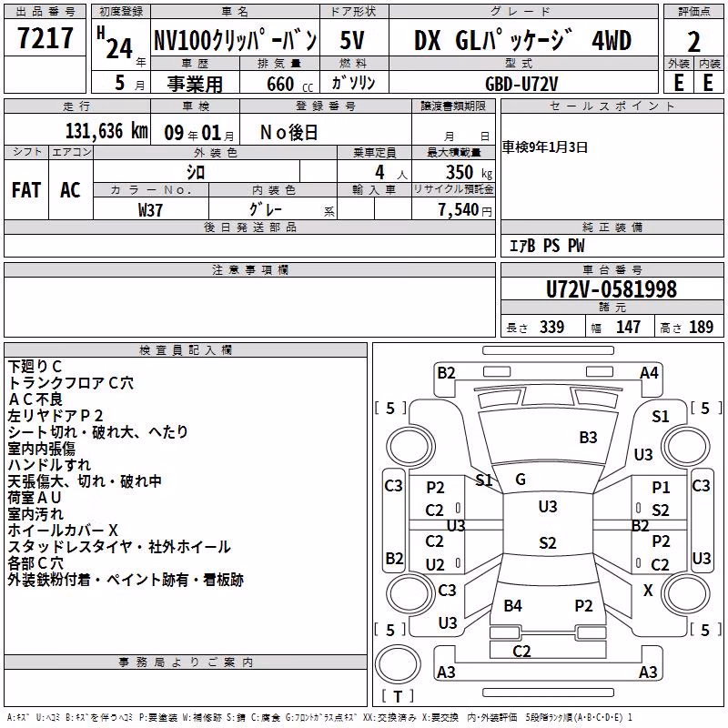The height and width of the screenshot is (728, 728).
Task: Select the displacement value 660 cc
Action: (x=290, y=84)
